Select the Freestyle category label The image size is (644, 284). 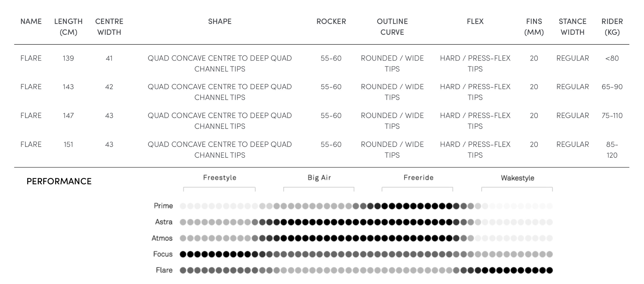[x=219, y=178]
